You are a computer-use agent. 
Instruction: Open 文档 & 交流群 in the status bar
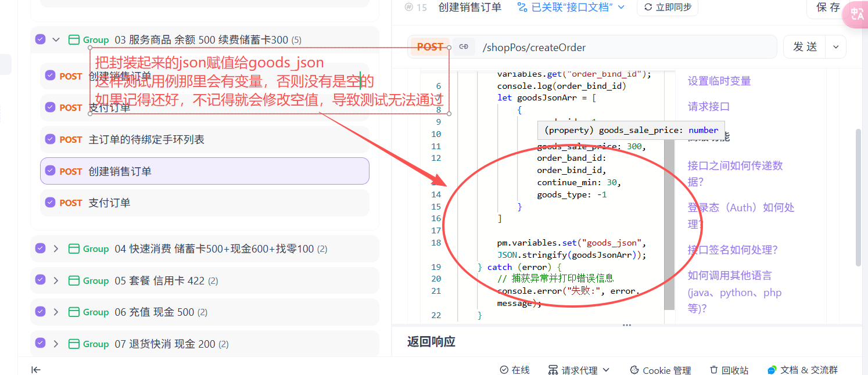click(x=802, y=370)
